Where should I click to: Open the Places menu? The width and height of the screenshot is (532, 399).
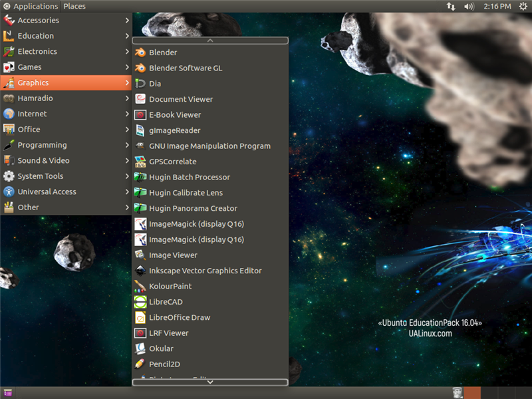click(x=74, y=7)
